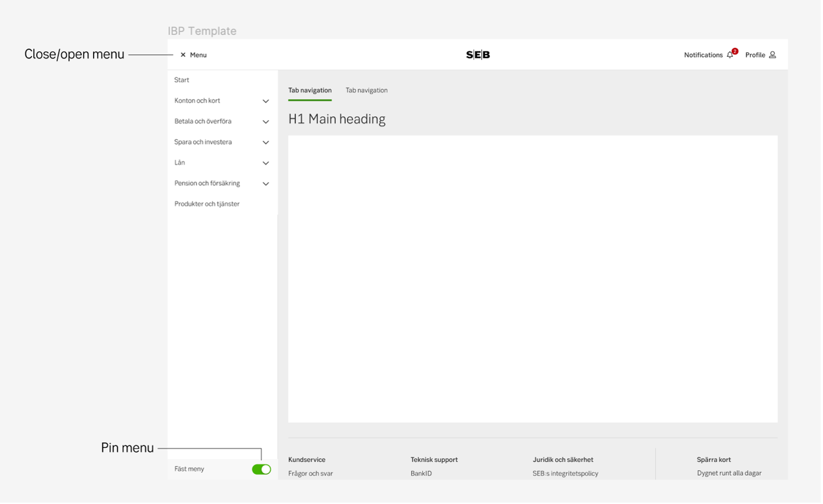Click the empty white content area
This screenshot has width=823, height=504.
[x=532, y=279]
